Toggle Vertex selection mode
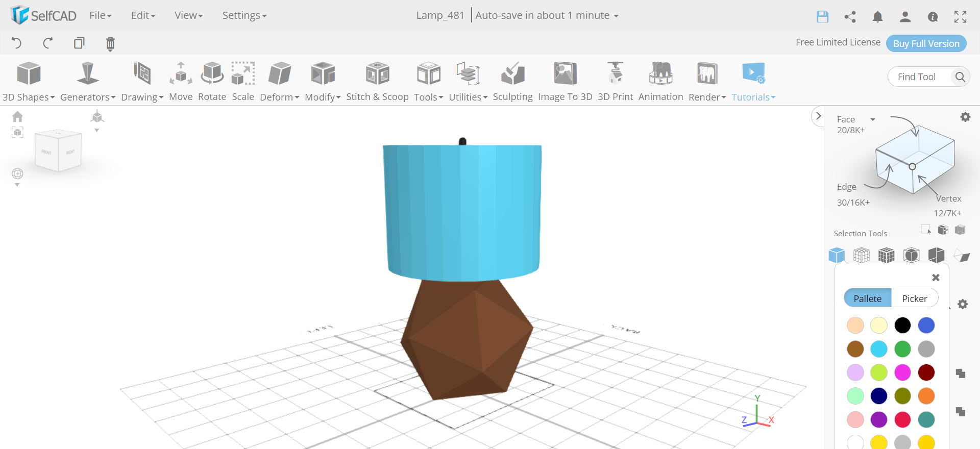The height and width of the screenshot is (449, 980). pos(948,198)
